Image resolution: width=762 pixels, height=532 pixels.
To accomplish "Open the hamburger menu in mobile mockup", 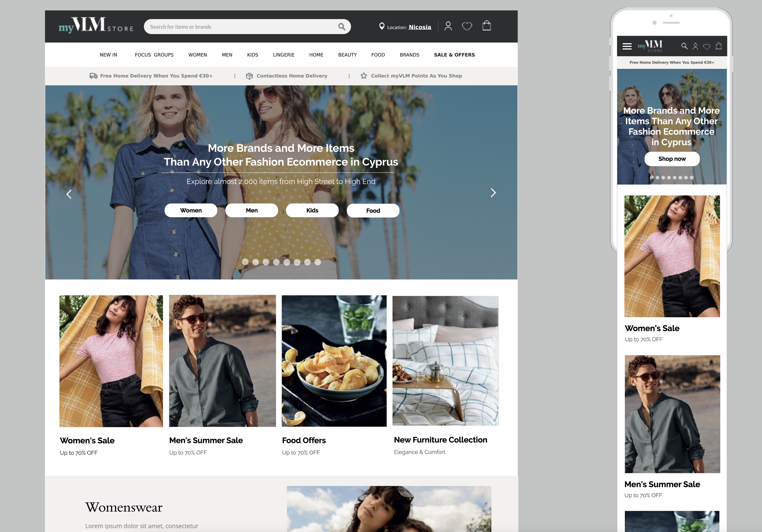I will click(627, 46).
